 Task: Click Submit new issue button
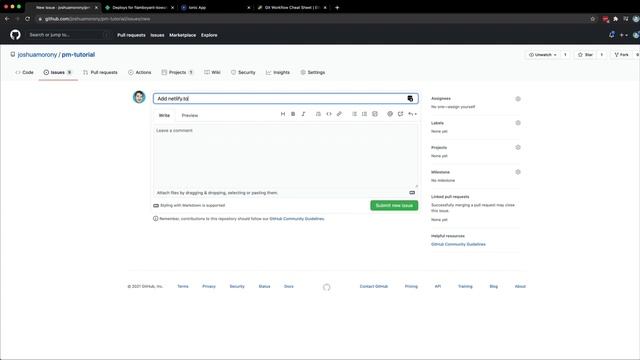(x=394, y=205)
